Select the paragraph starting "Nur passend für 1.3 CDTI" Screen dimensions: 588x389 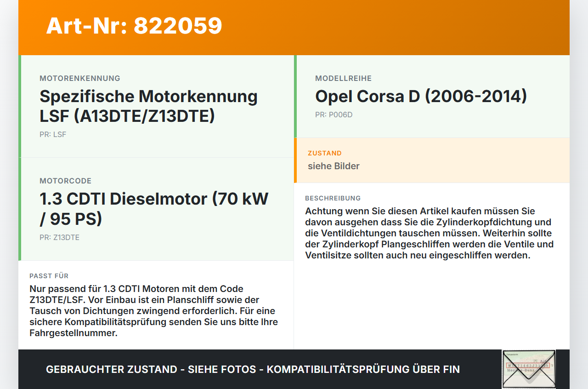[154, 311]
